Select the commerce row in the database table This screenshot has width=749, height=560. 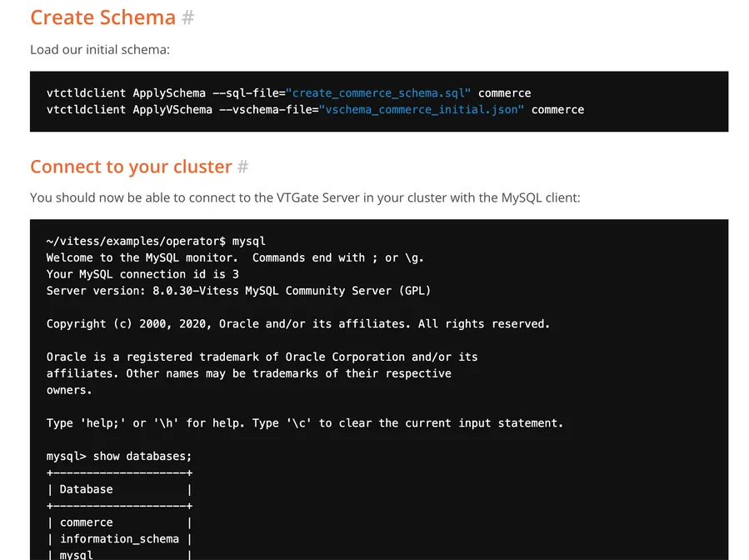coord(86,522)
